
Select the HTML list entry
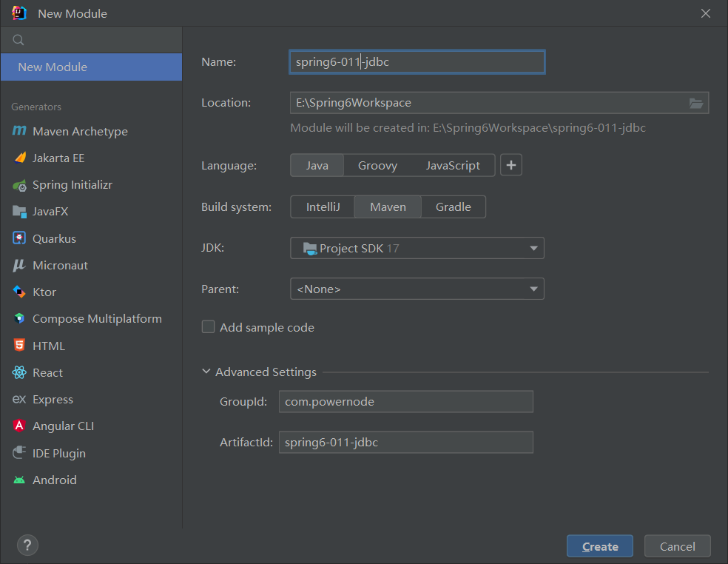click(92, 346)
